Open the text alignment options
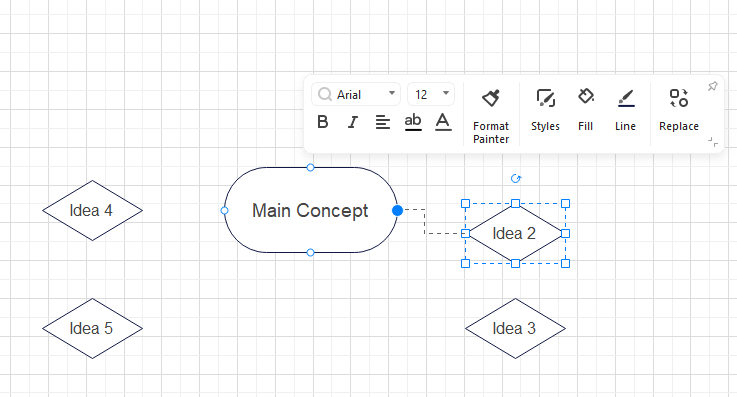737x397 pixels. 383,122
